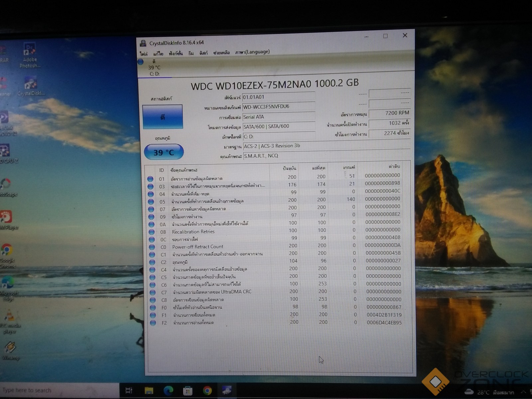Click status circle of Recalibration Retries row

(x=152, y=232)
